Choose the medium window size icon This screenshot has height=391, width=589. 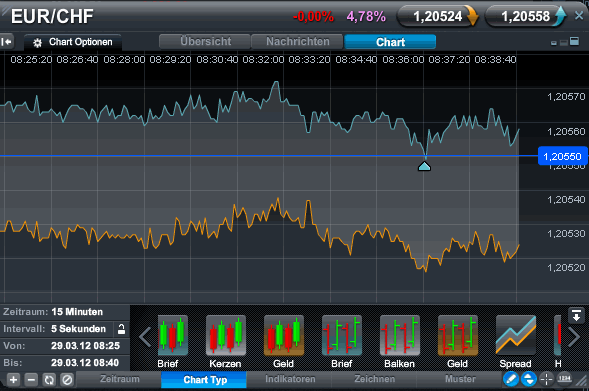coord(563,42)
